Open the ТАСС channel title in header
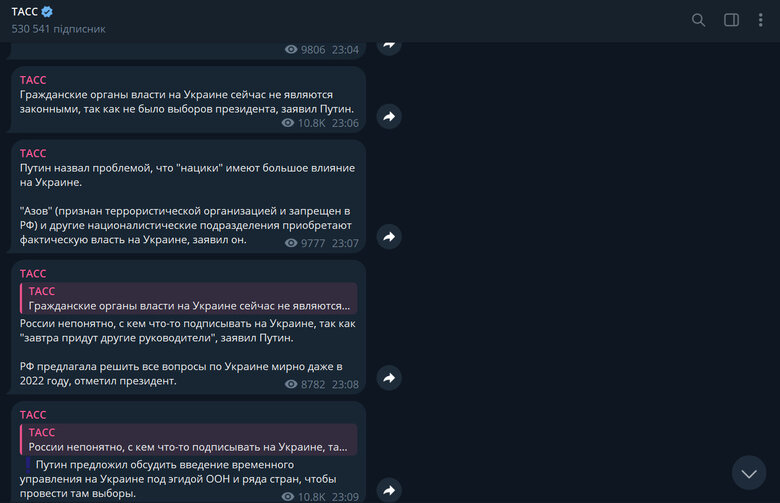Image resolution: width=780 pixels, height=503 pixels. (24, 11)
